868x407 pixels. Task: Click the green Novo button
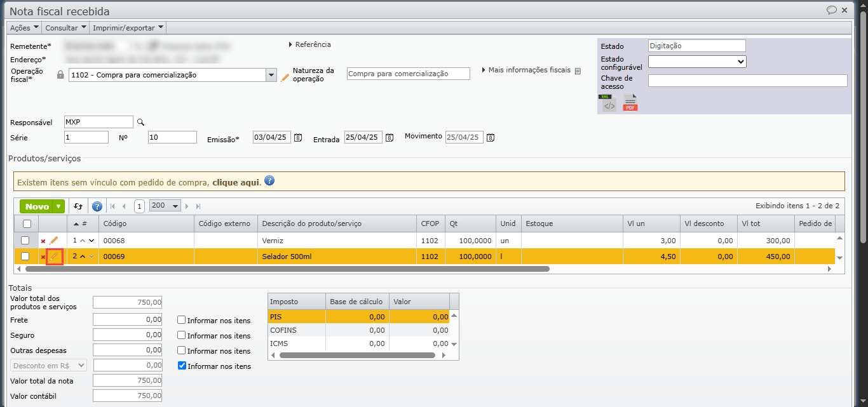tap(37, 206)
